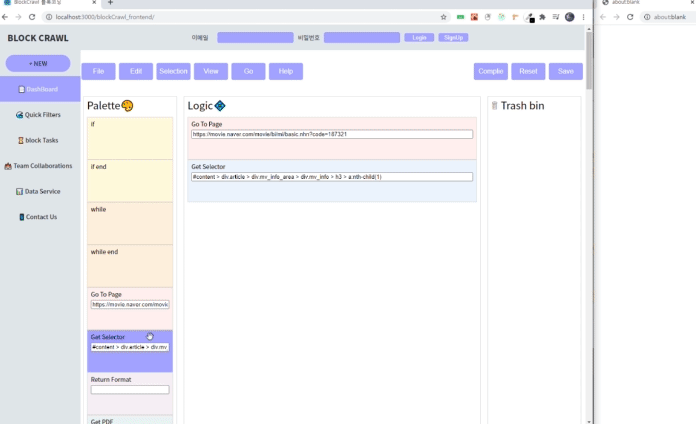Edit the Logic Get Selector field
The height and width of the screenshot is (424, 696).
(332, 177)
